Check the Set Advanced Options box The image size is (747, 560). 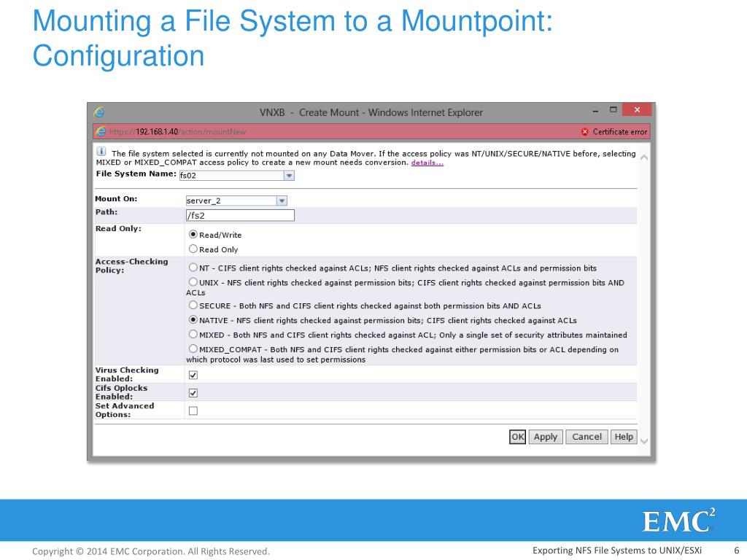pos(193,410)
